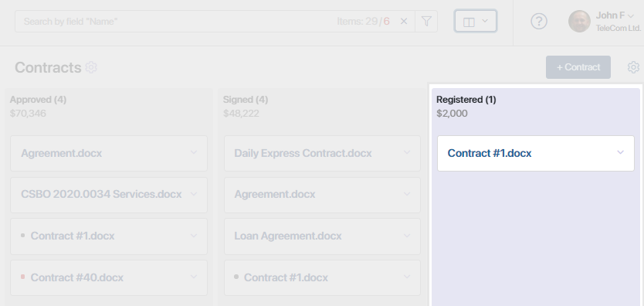Clear search with the X icon
This screenshot has height=306, width=644.
point(404,22)
